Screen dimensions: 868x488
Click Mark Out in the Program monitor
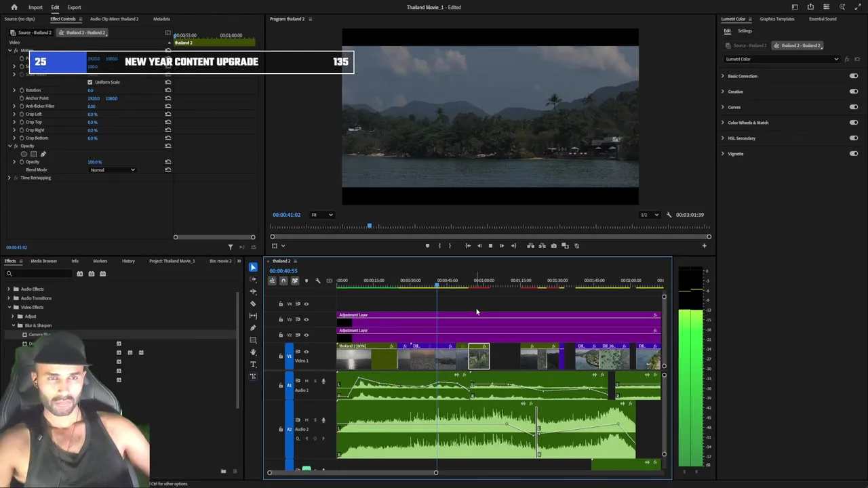pyautogui.click(x=450, y=246)
